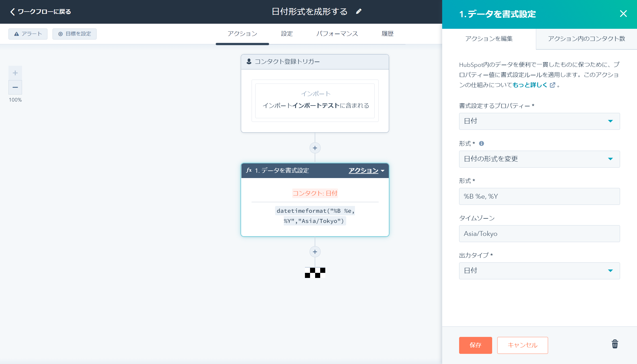Open the 書式設定するプロパティー dropdown
The image size is (637, 364).
pyautogui.click(x=539, y=121)
